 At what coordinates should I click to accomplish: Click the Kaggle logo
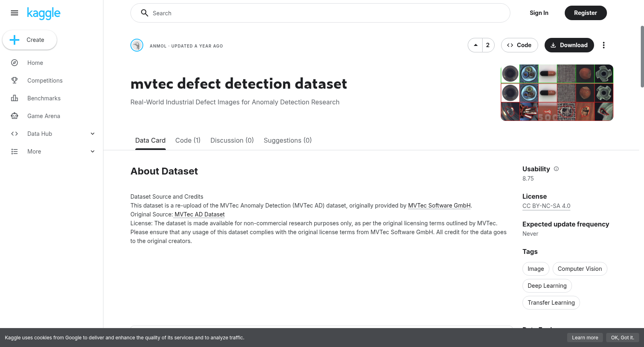tap(43, 13)
